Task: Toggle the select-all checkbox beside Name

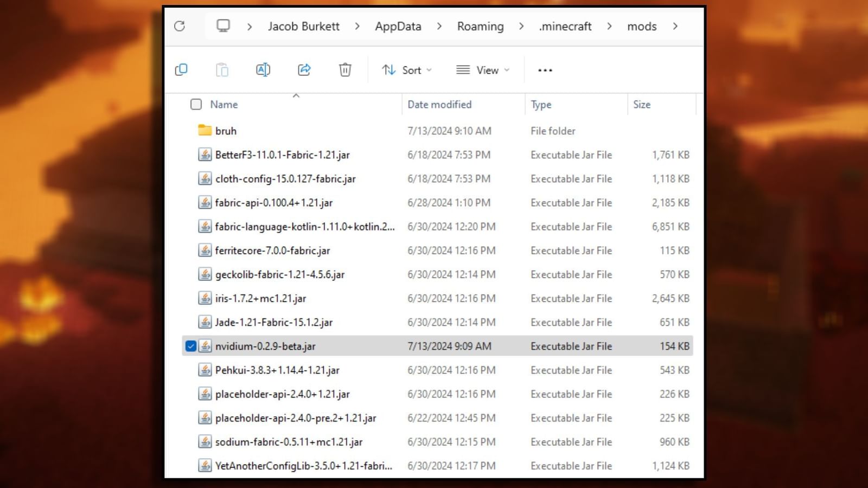Action: point(196,104)
